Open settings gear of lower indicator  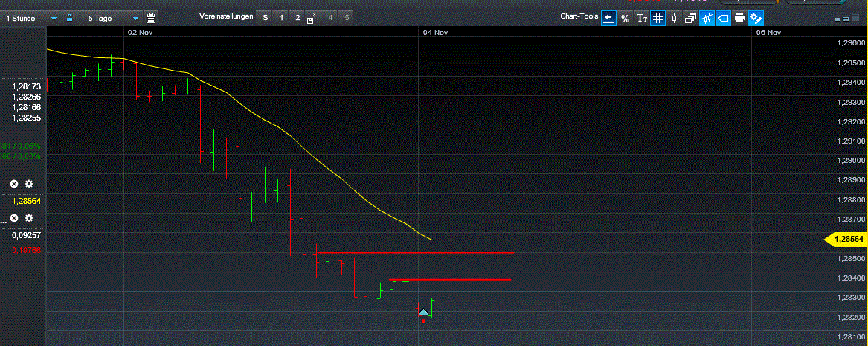29,218
